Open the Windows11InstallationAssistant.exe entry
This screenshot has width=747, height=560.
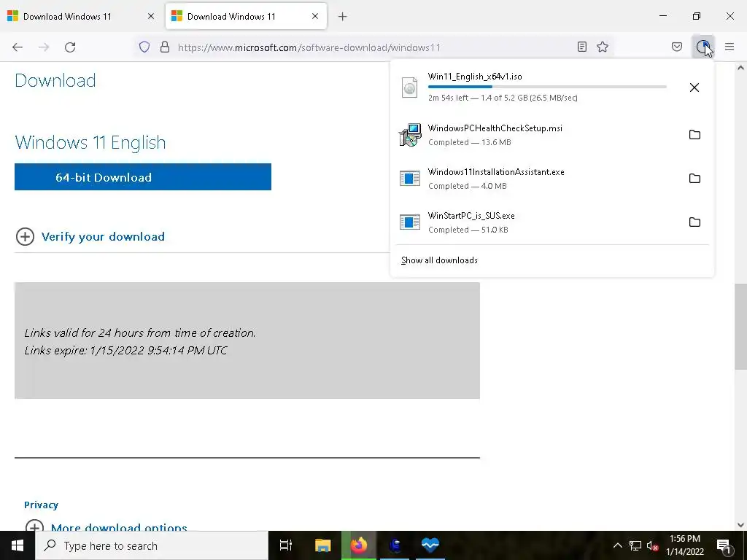point(538,179)
